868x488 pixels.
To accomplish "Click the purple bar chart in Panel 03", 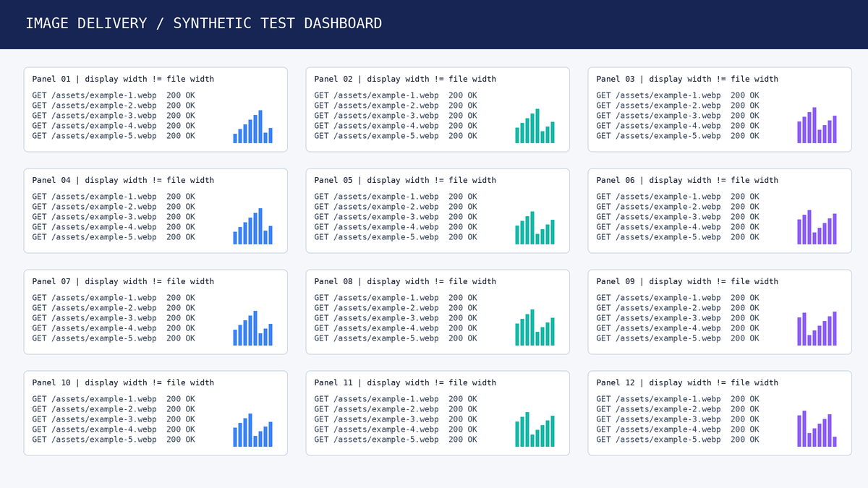I will (817, 125).
